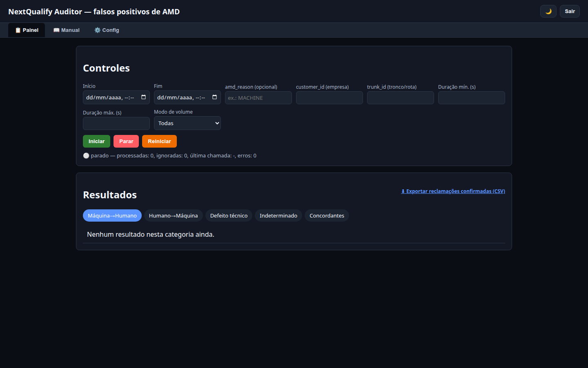
Task: Focus the Fim date-time field
Action: 187,97
